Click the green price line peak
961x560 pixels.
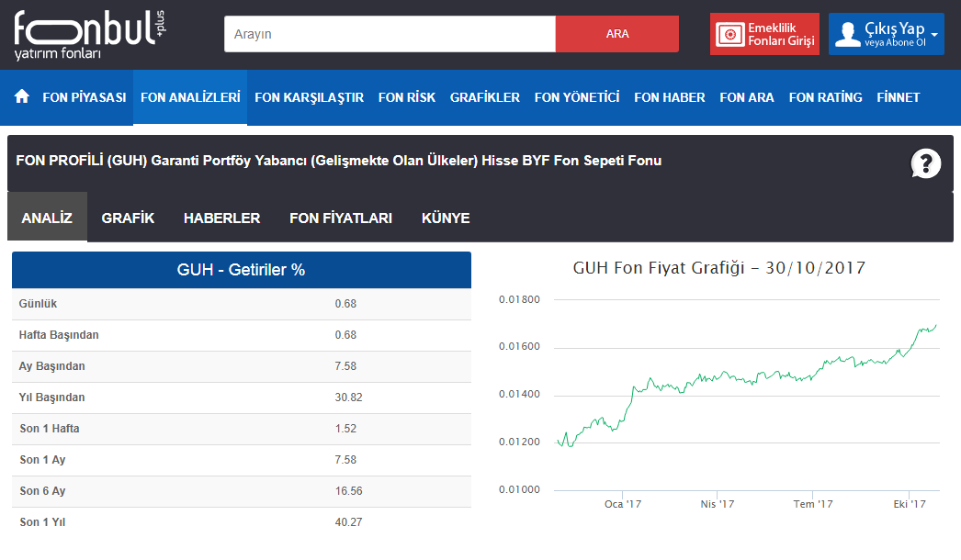935,326
